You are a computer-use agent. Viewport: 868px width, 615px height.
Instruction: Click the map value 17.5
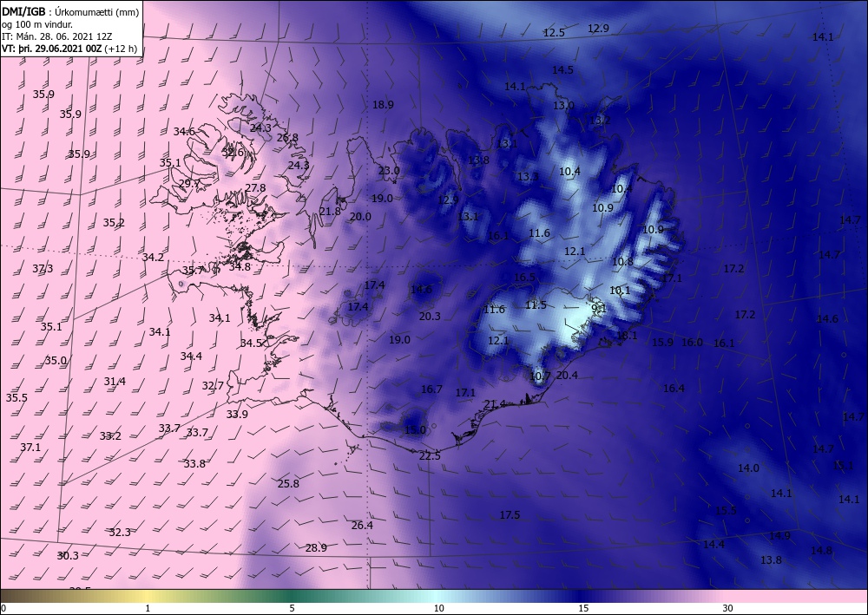click(510, 515)
